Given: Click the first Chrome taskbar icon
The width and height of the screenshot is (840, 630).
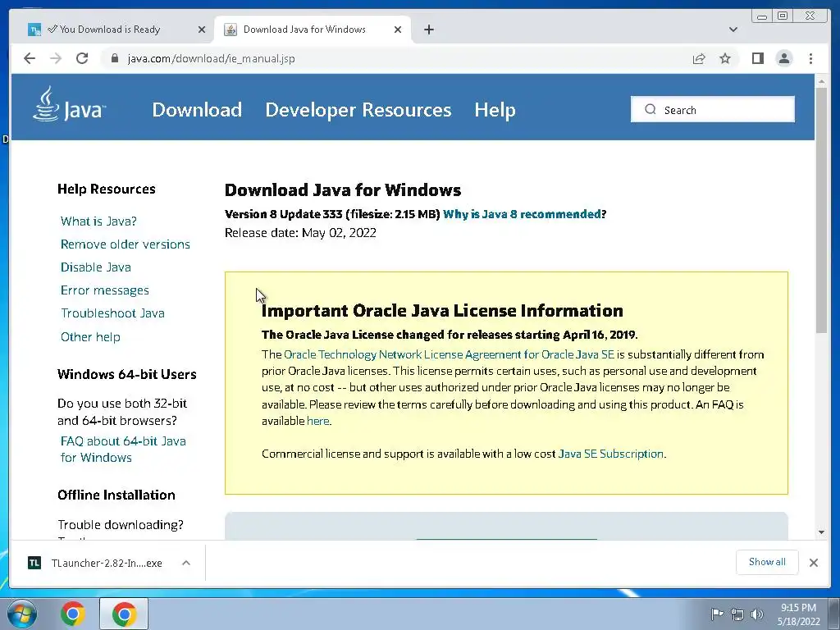Looking at the screenshot, I should point(73,614).
